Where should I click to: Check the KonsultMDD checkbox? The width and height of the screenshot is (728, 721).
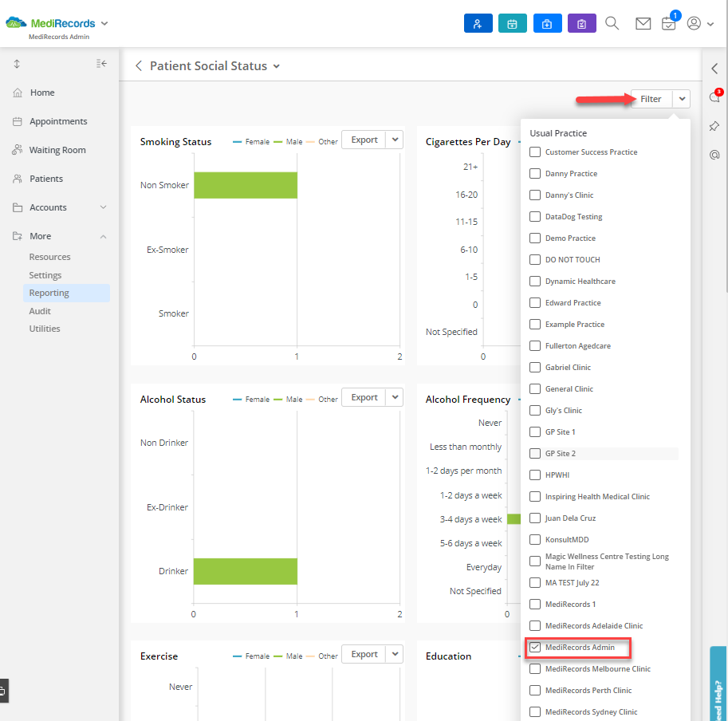click(535, 539)
